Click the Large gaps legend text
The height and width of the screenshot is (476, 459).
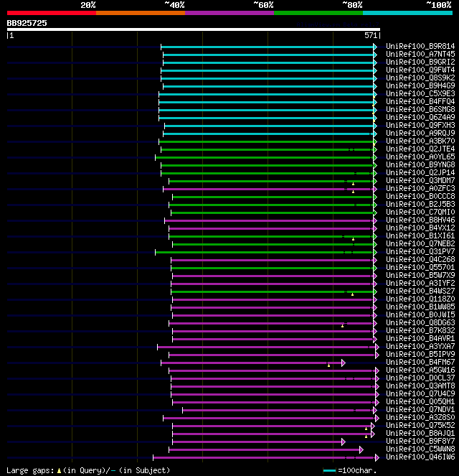tap(30, 470)
